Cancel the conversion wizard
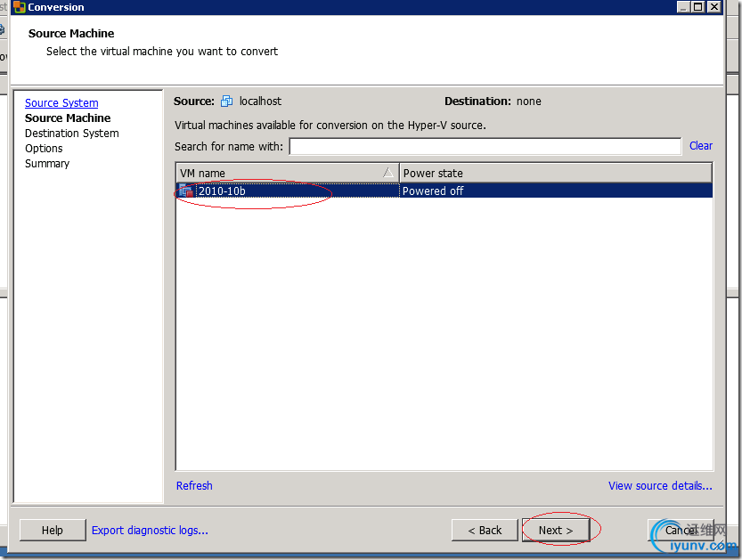Screen dimensions: 742x560 (681, 531)
